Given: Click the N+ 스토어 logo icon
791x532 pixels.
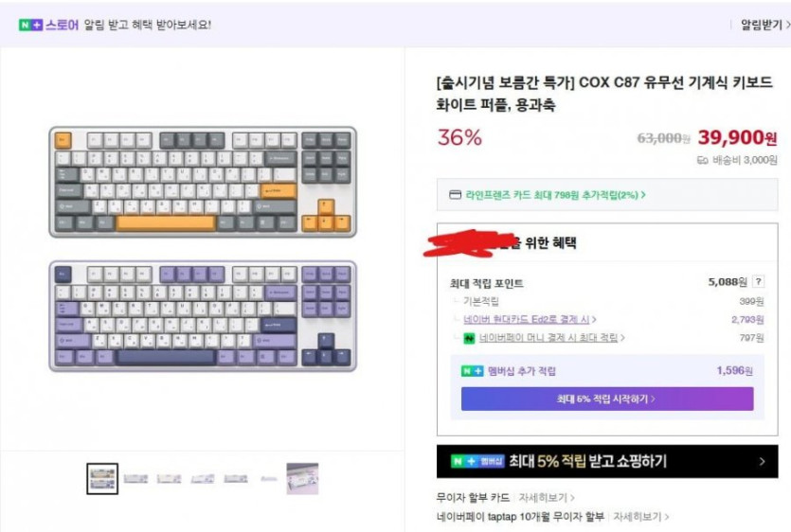Looking at the screenshot, I should [29, 25].
